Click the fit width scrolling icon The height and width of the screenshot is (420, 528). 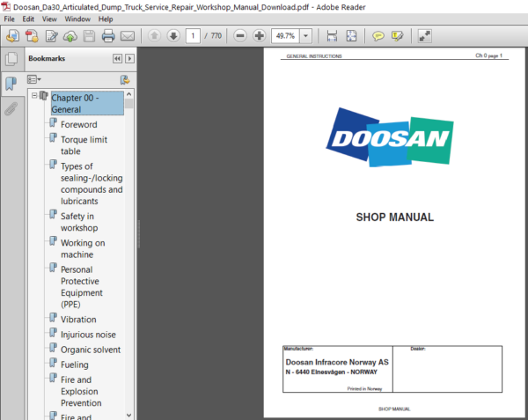(332, 36)
